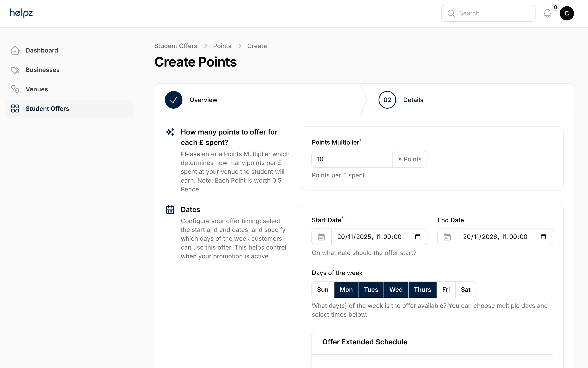
Task: Click calendar prefix icon in Start Date field
Action: point(321,237)
